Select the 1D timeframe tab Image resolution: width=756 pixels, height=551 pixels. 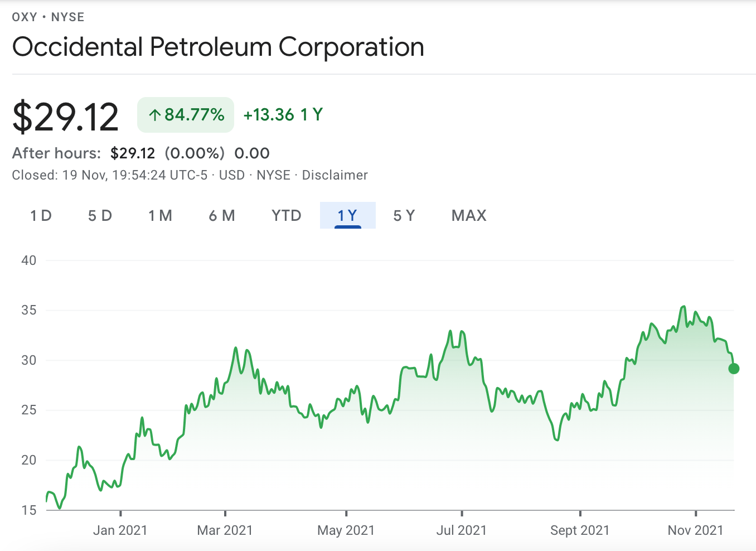pyautogui.click(x=40, y=215)
